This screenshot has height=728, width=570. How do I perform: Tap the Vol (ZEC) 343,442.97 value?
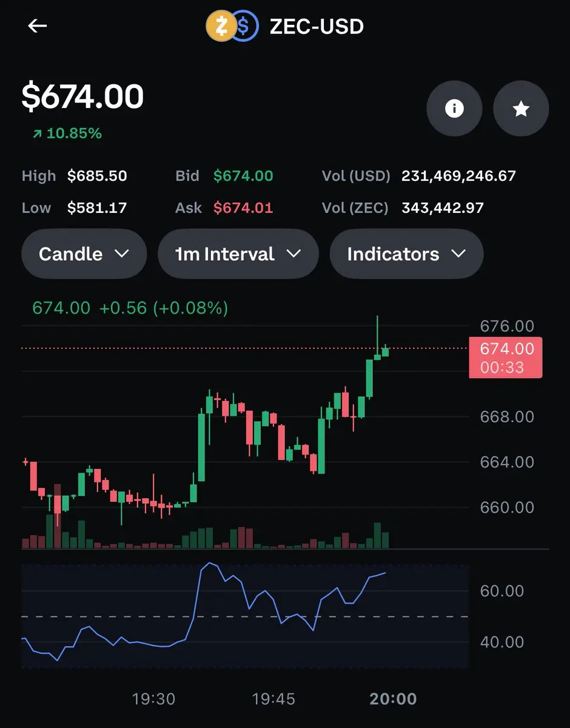coord(443,208)
